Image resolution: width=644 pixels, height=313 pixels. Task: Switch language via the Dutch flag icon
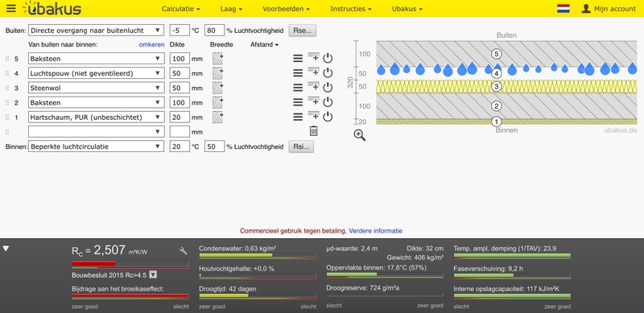[563, 9]
